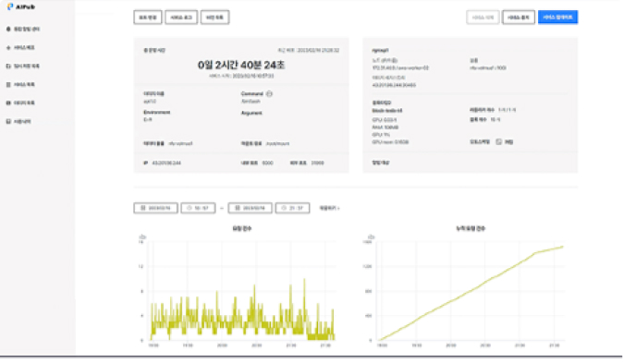
Task: Click the blue service update button
Action: tap(558, 18)
